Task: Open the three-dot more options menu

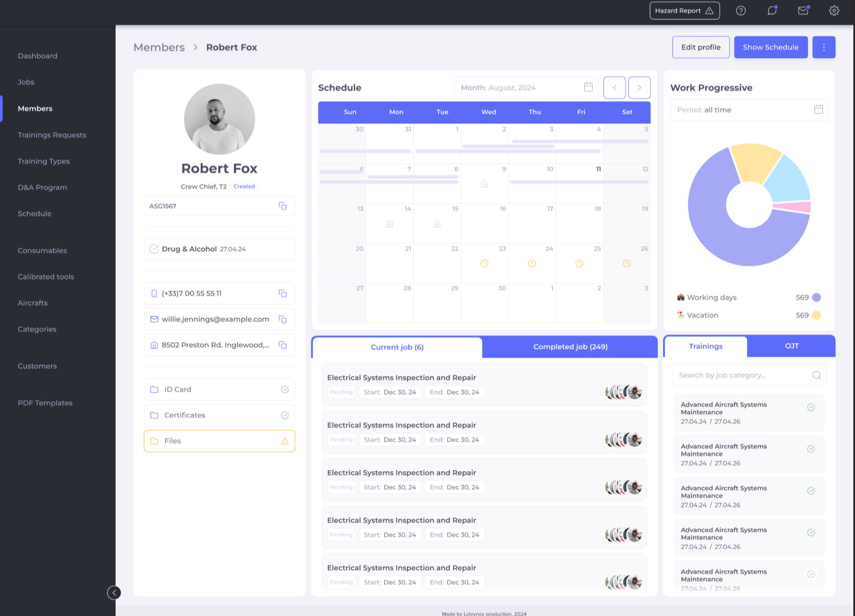Action: (823, 47)
